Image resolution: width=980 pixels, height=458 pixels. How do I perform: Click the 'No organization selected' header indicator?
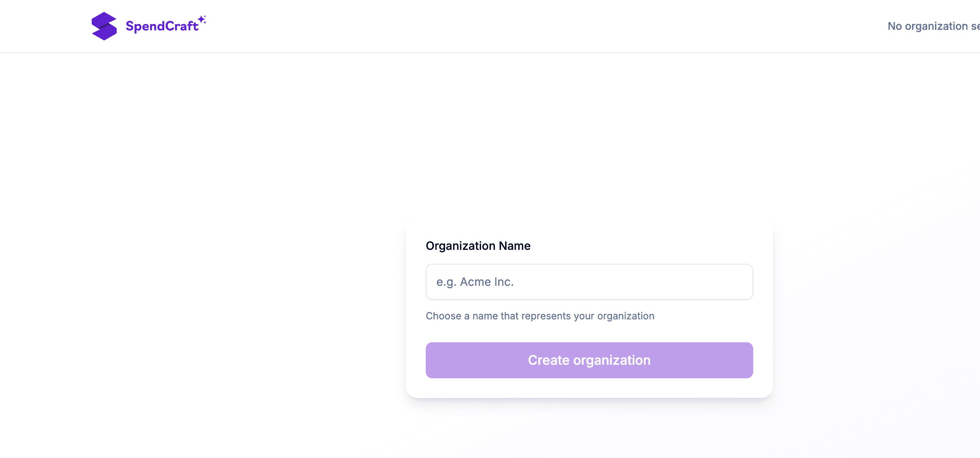[x=933, y=26]
